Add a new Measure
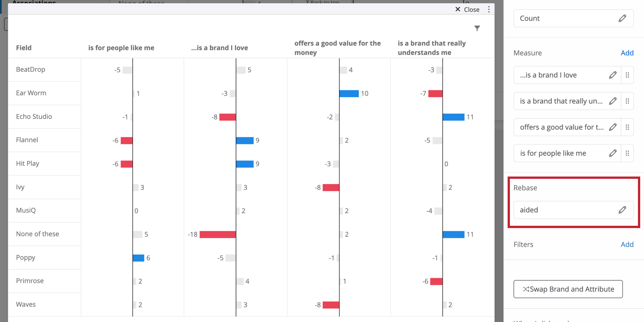This screenshot has height=322, width=644. [627, 53]
